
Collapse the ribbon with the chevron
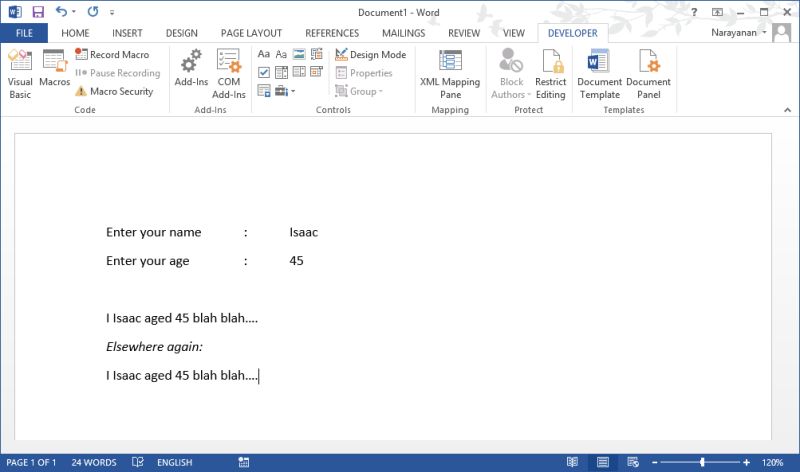point(787,110)
